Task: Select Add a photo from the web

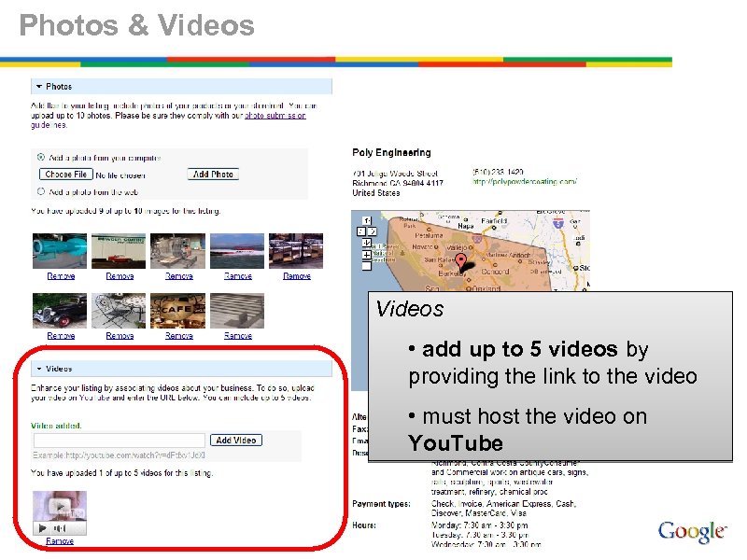Action: 40,192
